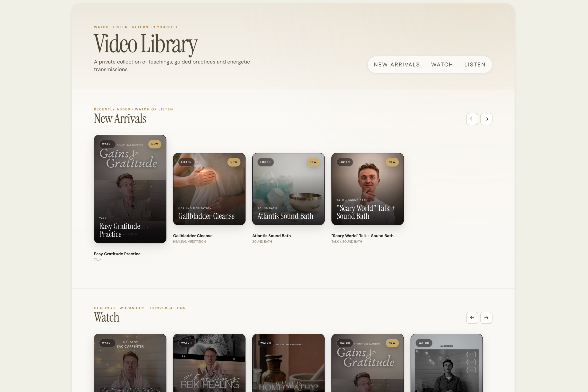Open the black-and-white video card in Watch row

pos(446,363)
